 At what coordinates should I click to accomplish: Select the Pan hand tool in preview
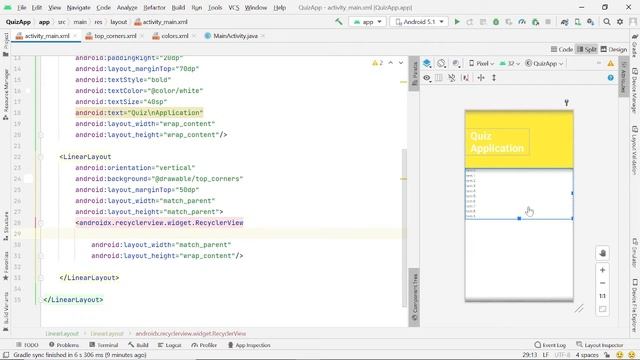point(602,253)
